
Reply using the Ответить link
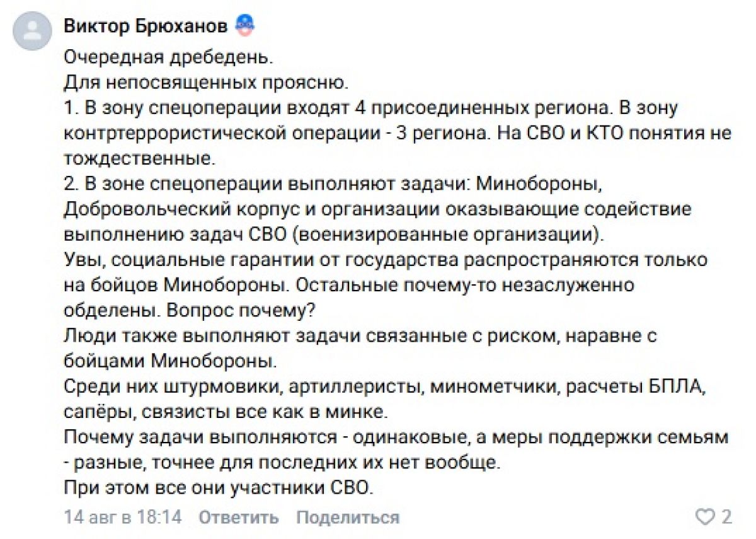tap(239, 518)
